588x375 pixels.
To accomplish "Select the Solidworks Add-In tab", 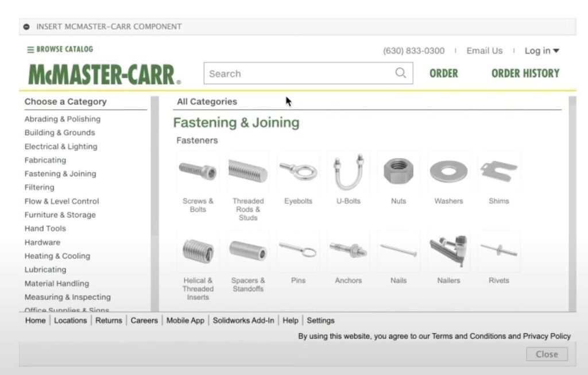I will [243, 320].
